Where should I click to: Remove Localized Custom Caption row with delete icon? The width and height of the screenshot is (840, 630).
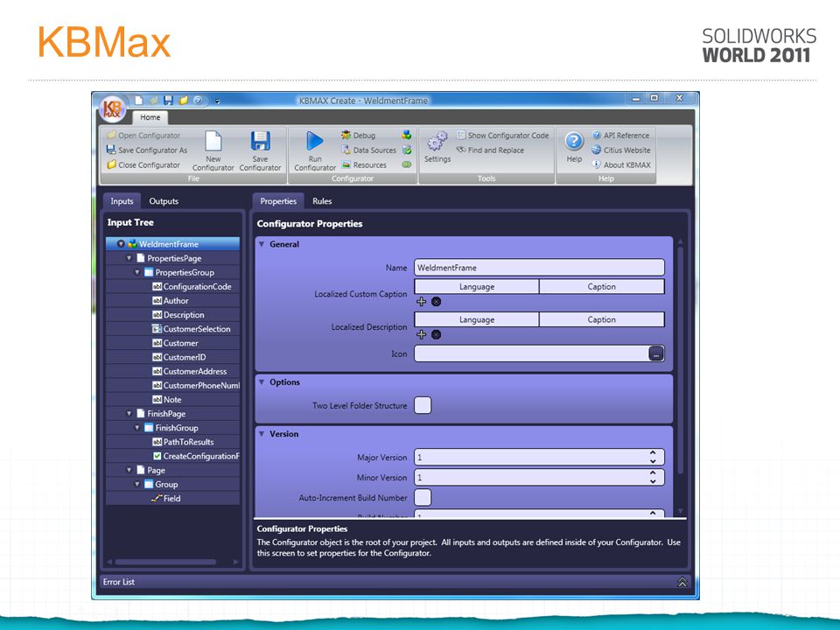(436, 302)
